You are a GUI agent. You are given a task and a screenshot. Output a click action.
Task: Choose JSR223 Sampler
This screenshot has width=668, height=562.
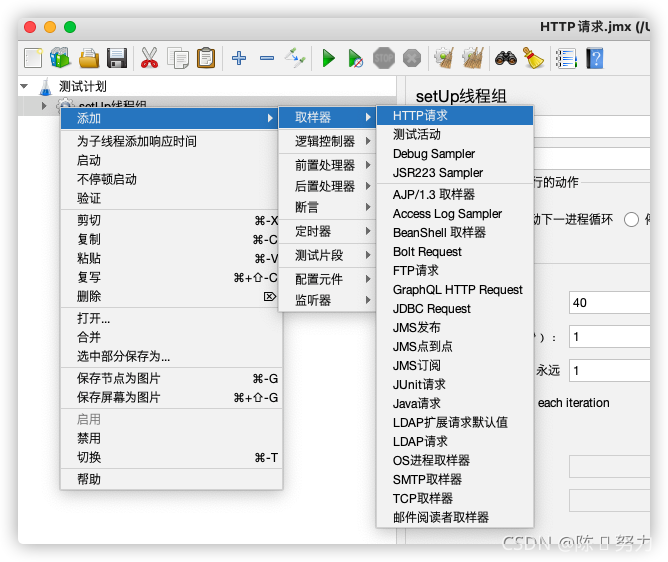(x=455, y=173)
